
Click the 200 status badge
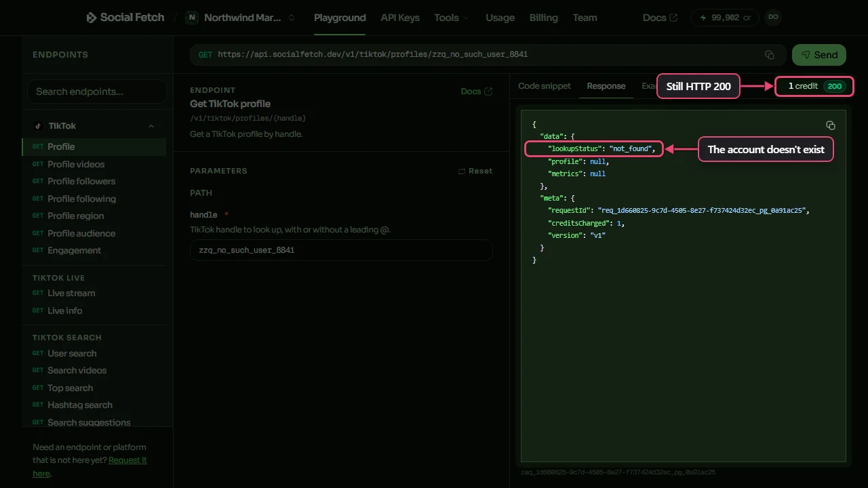pos(835,86)
